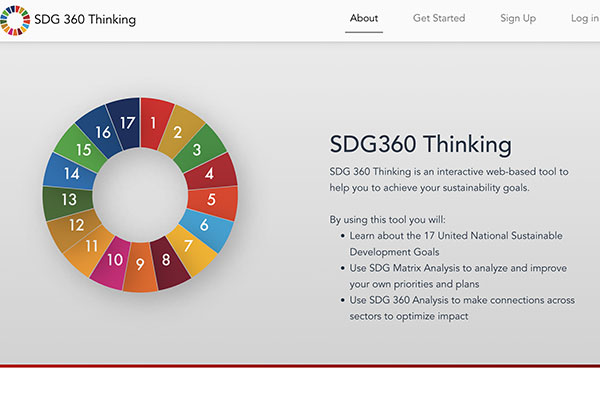This screenshot has width=600, height=400.
Task: Click the 'By using this tool you will:' text
Action: [387, 220]
